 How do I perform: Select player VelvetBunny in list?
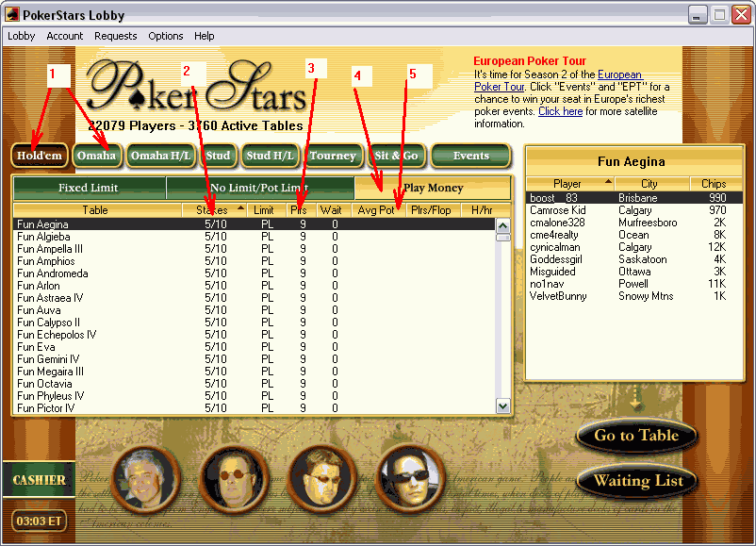(634, 296)
